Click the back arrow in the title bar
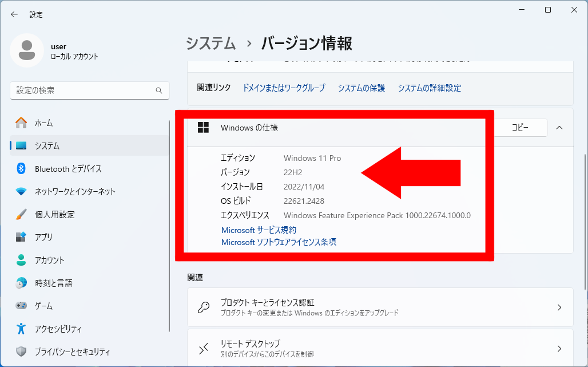The image size is (588, 367). point(14,14)
